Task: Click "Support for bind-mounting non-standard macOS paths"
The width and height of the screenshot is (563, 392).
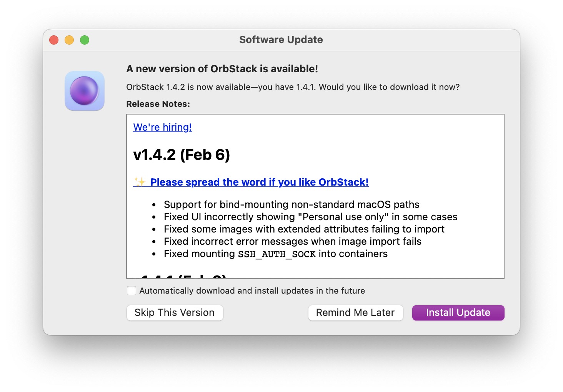Action: 291,204
